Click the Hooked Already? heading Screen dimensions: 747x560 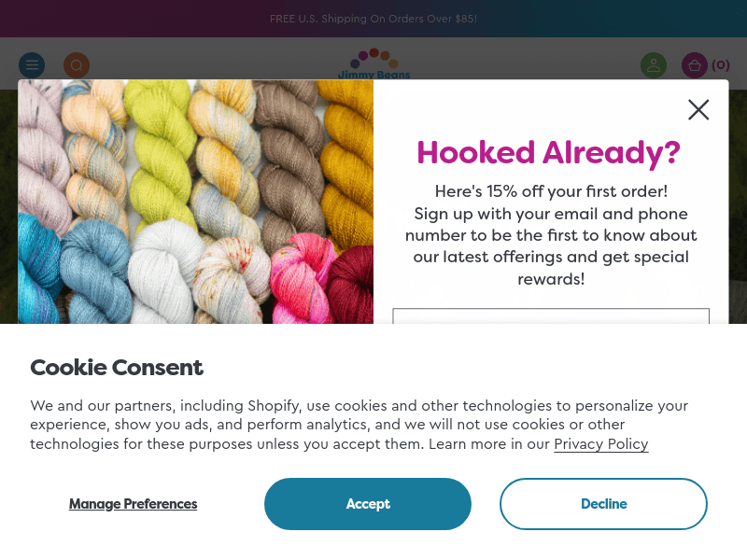tap(548, 152)
